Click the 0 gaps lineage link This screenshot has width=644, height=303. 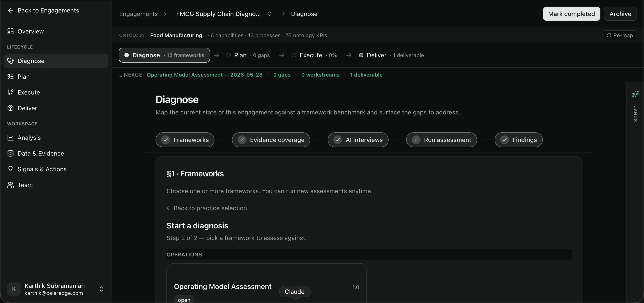point(282,75)
